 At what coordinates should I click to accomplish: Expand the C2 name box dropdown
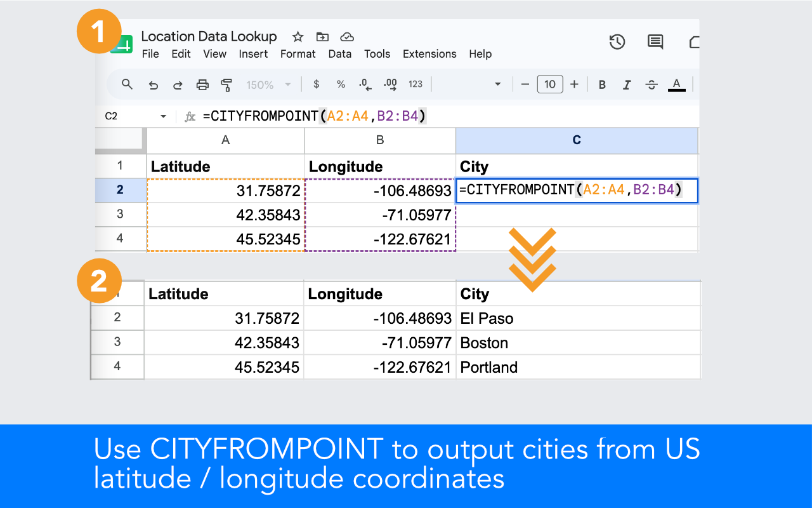coord(163,116)
